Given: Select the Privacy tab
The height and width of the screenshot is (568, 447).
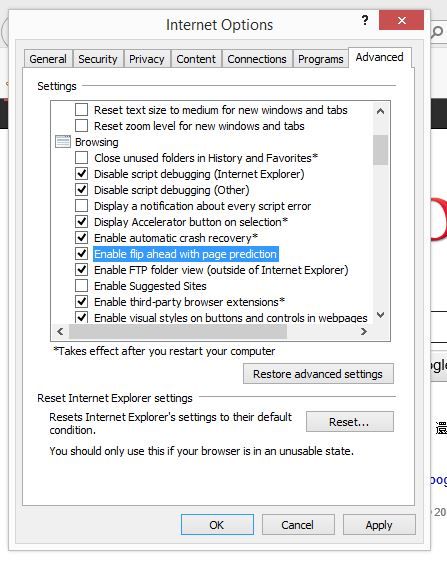Looking at the screenshot, I should coord(147,59).
